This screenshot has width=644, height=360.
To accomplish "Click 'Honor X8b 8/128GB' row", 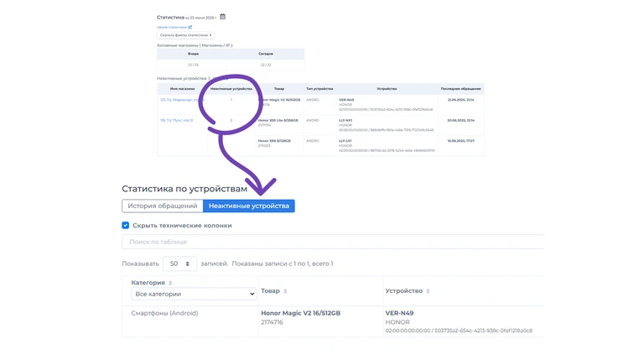I will [274, 141].
